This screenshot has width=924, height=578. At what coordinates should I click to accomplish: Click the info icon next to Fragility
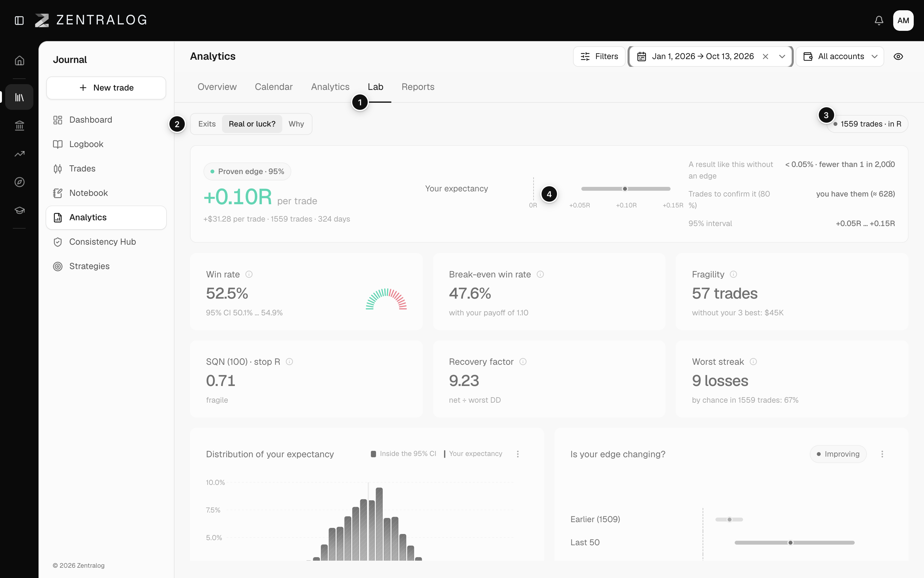(733, 274)
